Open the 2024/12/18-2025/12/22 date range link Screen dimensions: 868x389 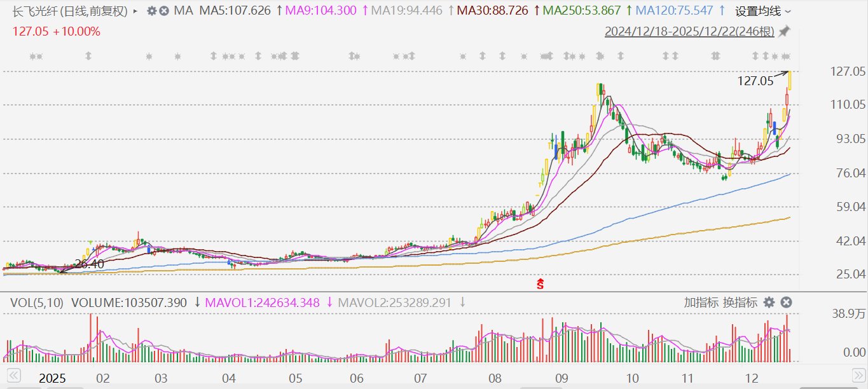click(x=689, y=31)
